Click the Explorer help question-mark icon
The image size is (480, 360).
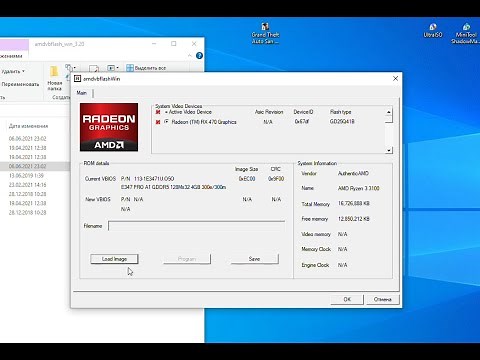point(199,56)
